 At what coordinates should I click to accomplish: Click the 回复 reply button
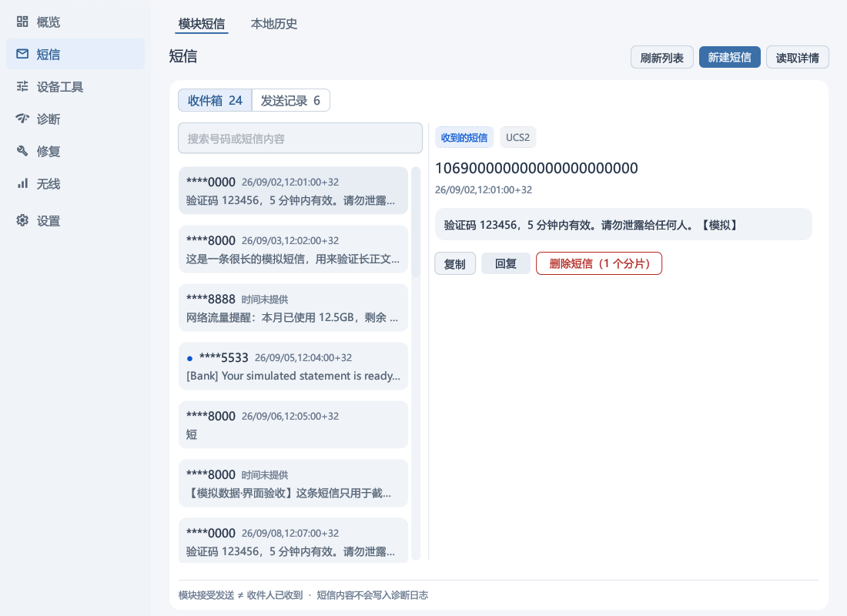[x=506, y=263]
